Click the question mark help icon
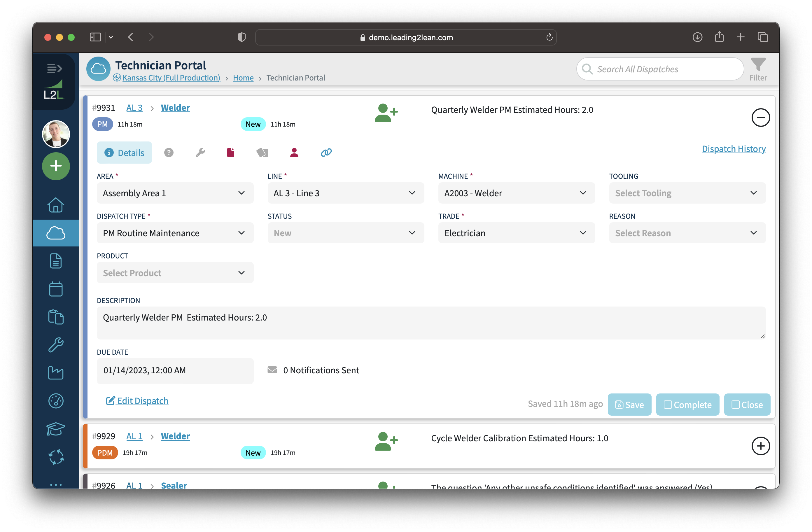Viewport: 812px width, 532px height. [169, 153]
